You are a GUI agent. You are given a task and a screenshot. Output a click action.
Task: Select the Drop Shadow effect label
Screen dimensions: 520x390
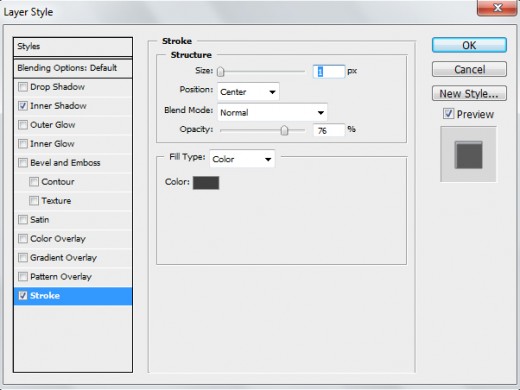pyautogui.click(x=57, y=87)
